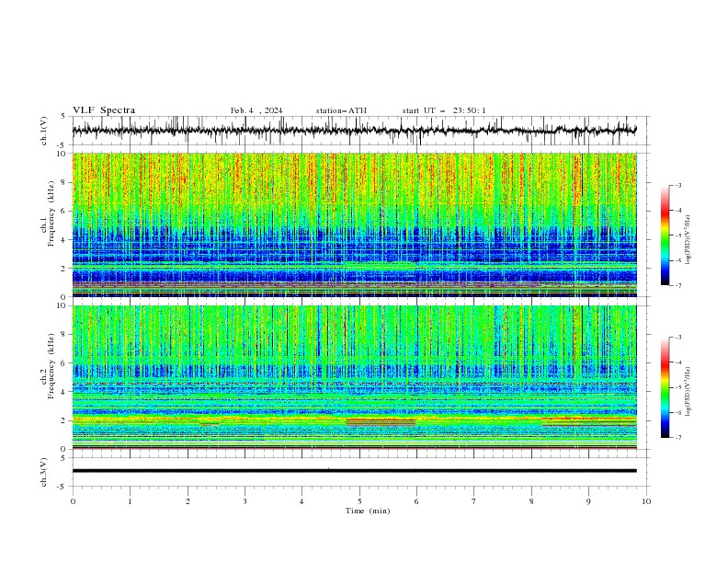
Task: Click time axis tick label '7'
Action: pos(474,501)
